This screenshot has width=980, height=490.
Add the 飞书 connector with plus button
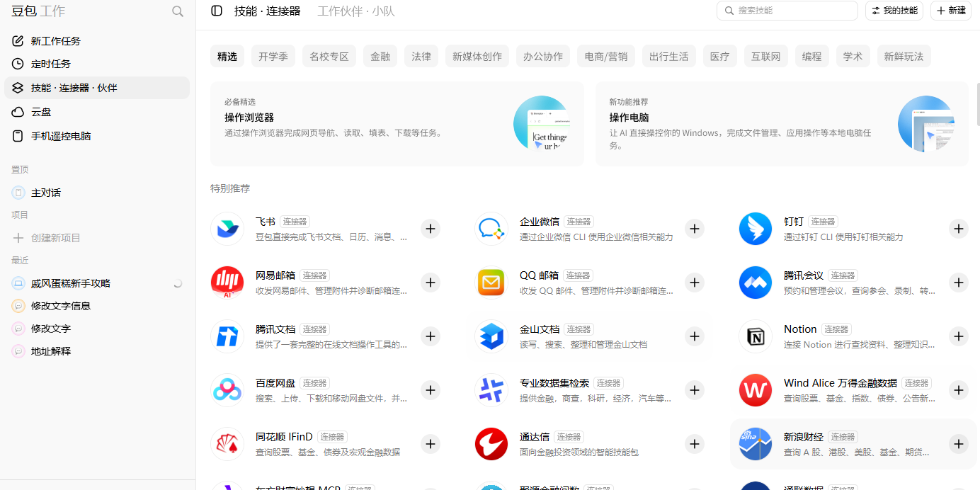pyautogui.click(x=431, y=229)
